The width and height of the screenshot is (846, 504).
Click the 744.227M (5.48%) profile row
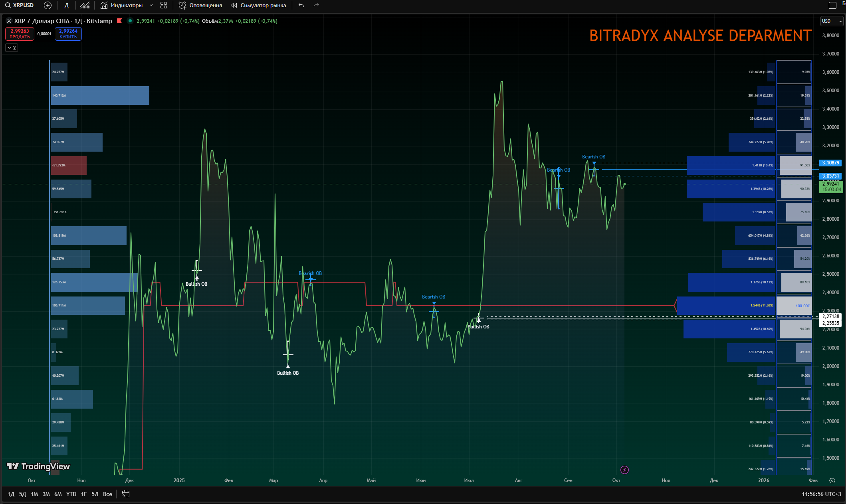pyautogui.click(x=752, y=142)
